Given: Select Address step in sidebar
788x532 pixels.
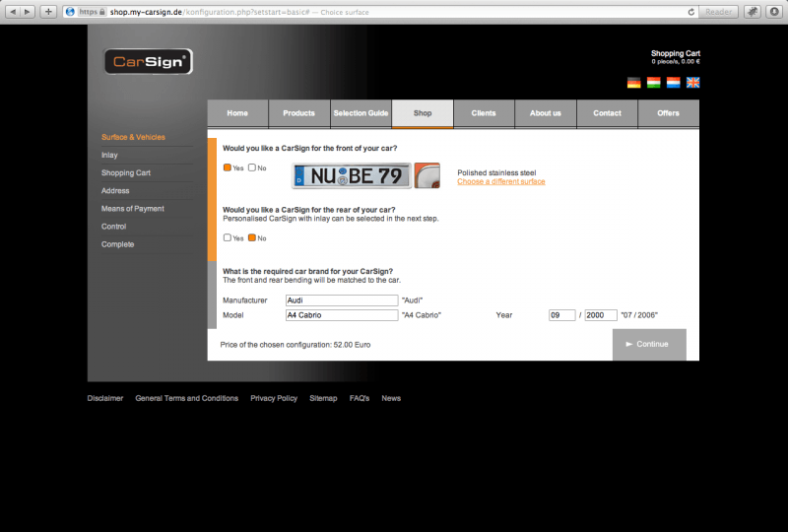Looking at the screenshot, I should click(x=115, y=190).
